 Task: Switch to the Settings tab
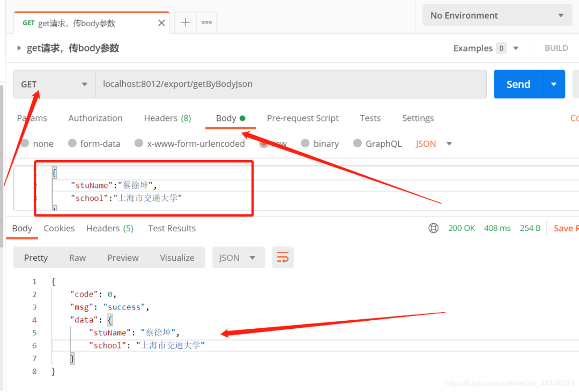pyautogui.click(x=418, y=118)
